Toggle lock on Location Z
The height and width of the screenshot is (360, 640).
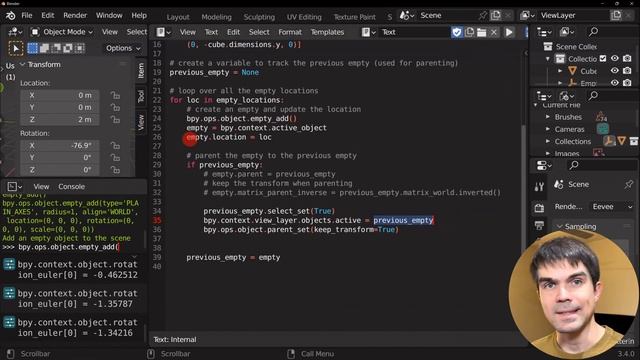coord(115,120)
